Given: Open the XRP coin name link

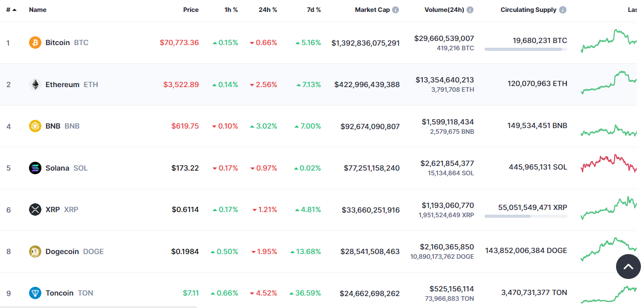Looking at the screenshot, I should (x=53, y=209).
